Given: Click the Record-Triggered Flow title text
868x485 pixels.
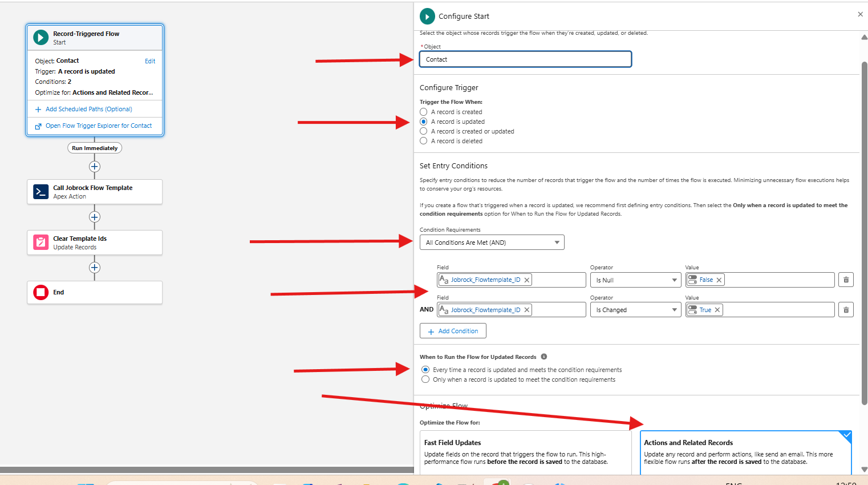Looking at the screenshot, I should pyautogui.click(x=86, y=34).
